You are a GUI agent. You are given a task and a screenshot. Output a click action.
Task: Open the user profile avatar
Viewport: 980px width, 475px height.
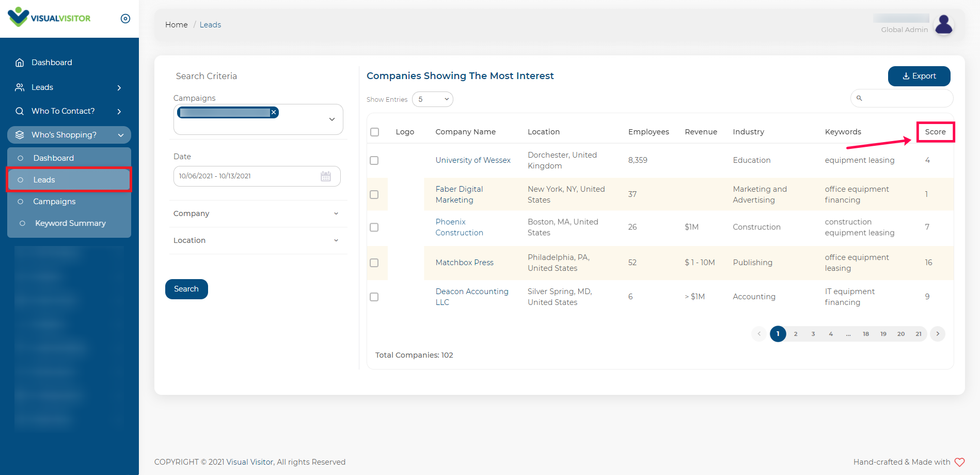coord(944,24)
